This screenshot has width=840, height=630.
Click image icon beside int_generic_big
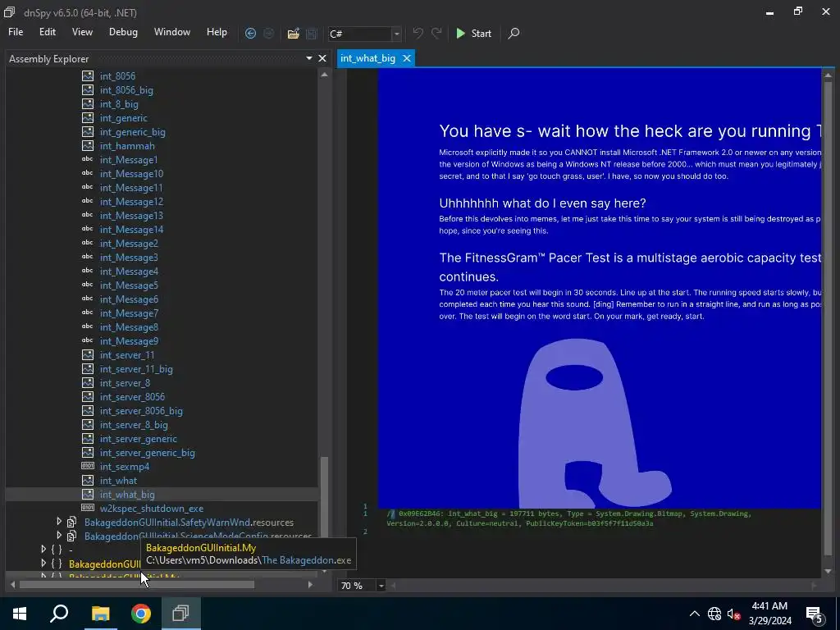tap(87, 131)
